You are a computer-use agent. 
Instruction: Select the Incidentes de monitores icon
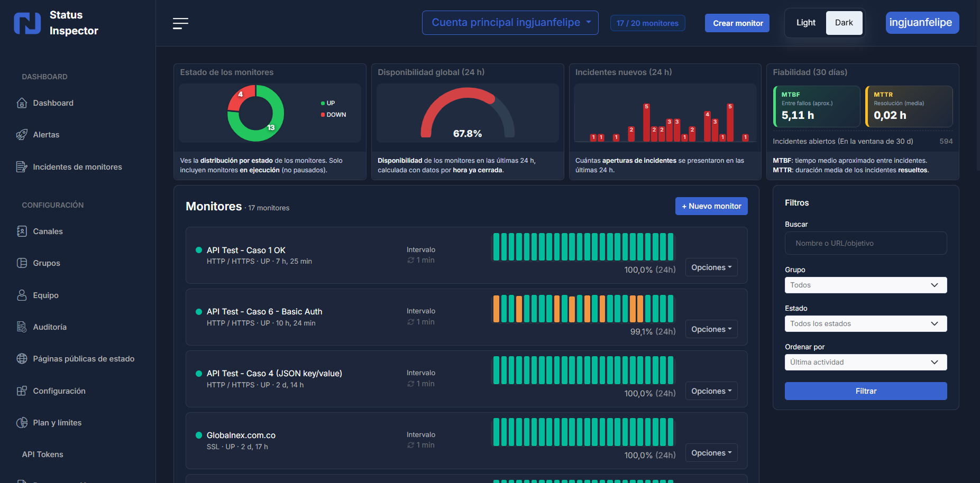pyautogui.click(x=22, y=166)
